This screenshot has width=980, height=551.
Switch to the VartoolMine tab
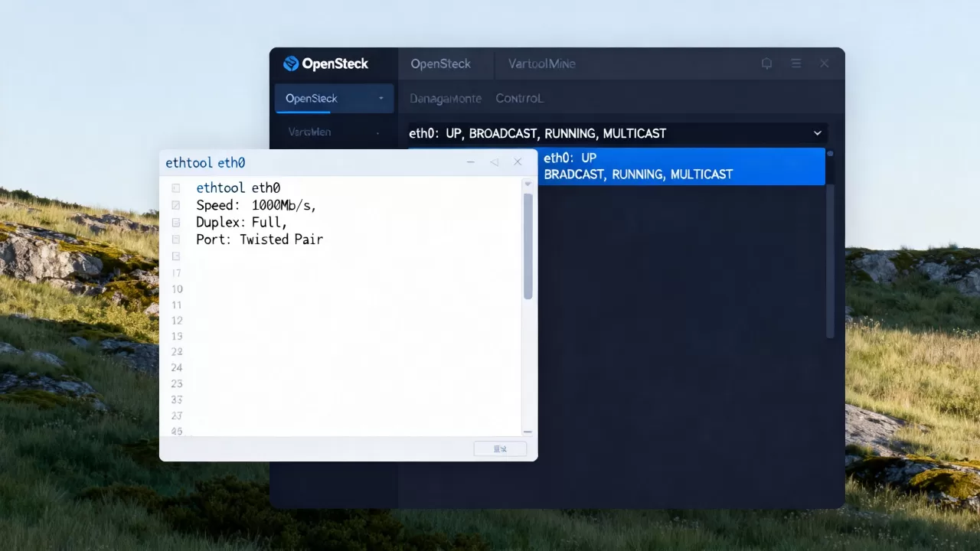541,64
